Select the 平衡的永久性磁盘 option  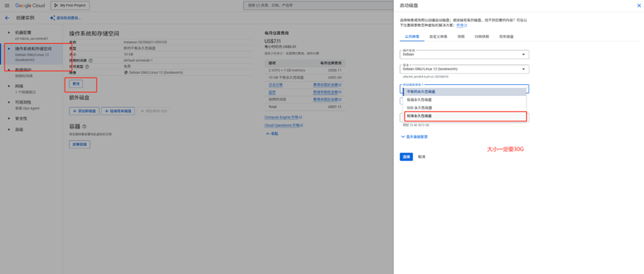click(x=464, y=92)
